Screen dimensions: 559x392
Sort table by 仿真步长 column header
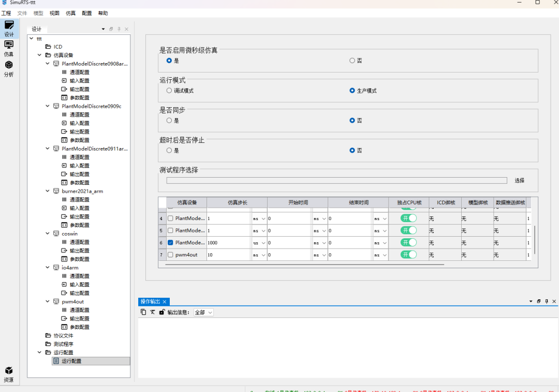(237, 202)
